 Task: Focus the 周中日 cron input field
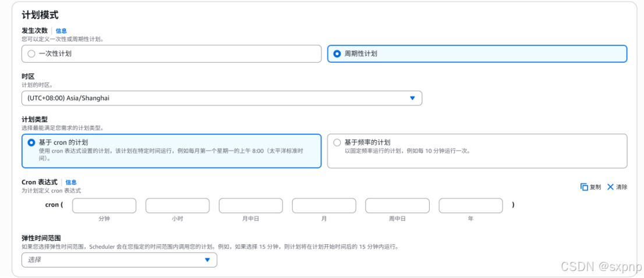(x=398, y=206)
